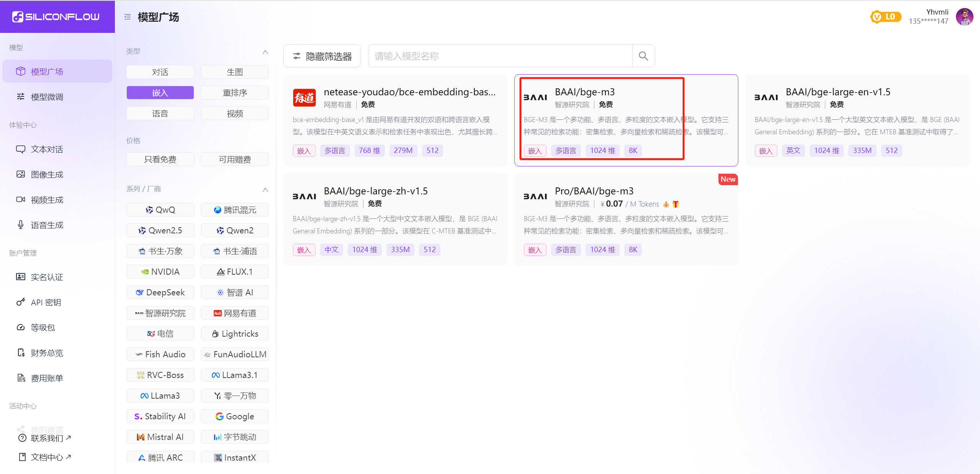Open 文本对话 in the sidebar
The image size is (980, 474).
click(47, 149)
